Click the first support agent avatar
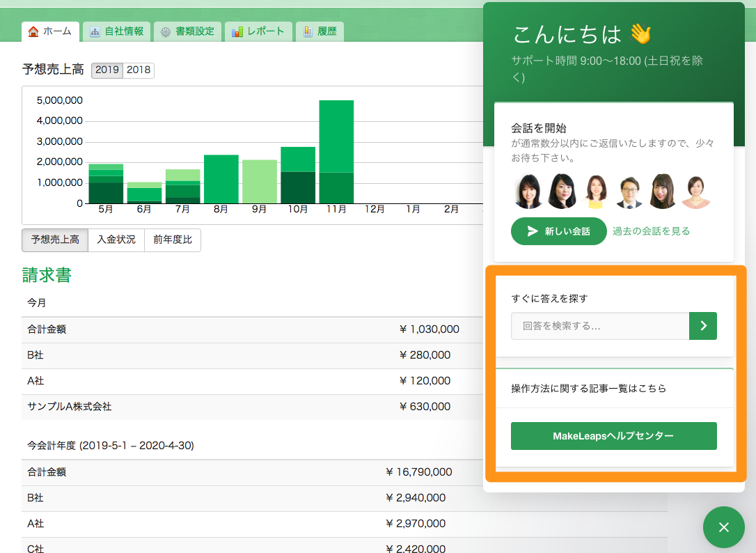Viewport: 756px width, 553px height. (528, 192)
